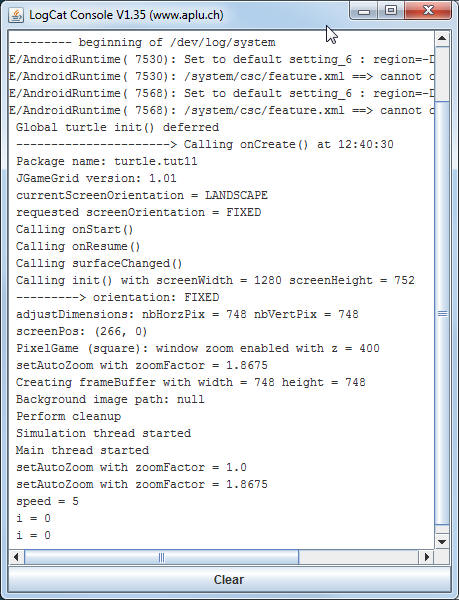Viewport: 459px width, 600px height.
Task: Click the 'Main thread started' log line
Action: (x=82, y=450)
